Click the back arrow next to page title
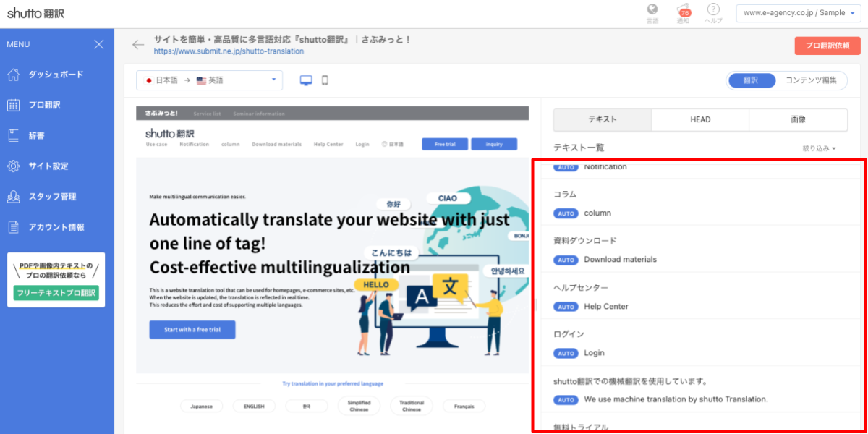 138,45
